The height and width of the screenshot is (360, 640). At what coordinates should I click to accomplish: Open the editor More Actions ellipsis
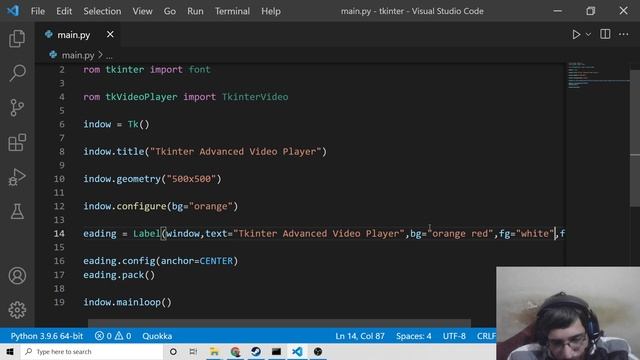point(623,34)
